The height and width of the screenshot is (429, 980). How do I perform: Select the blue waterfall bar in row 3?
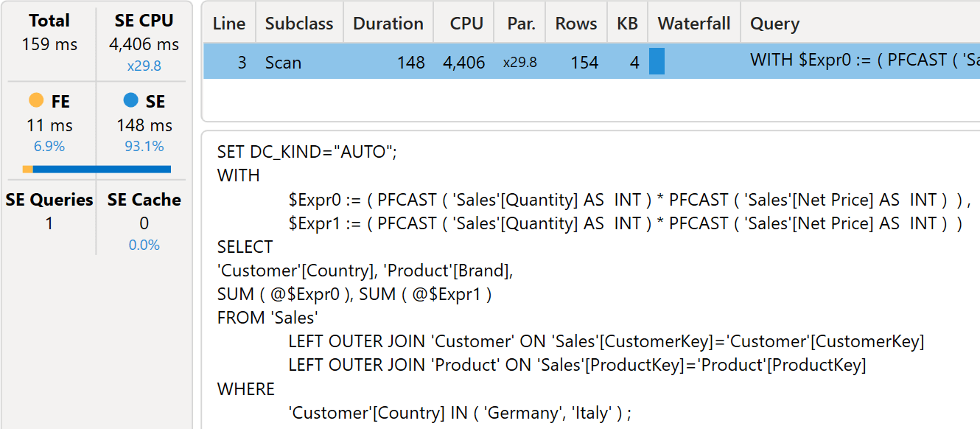(x=657, y=61)
